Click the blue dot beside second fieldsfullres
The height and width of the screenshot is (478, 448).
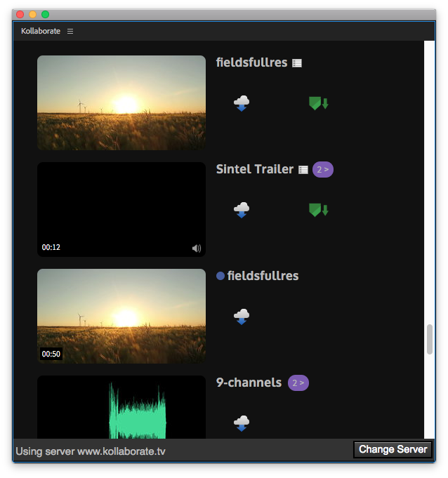(x=220, y=276)
